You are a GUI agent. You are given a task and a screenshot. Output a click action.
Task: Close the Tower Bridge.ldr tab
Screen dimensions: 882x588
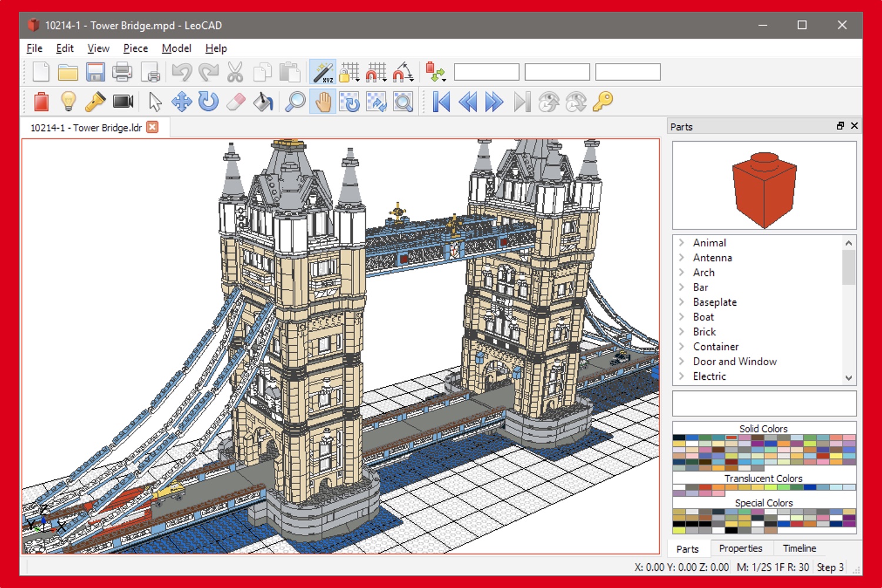(x=152, y=127)
